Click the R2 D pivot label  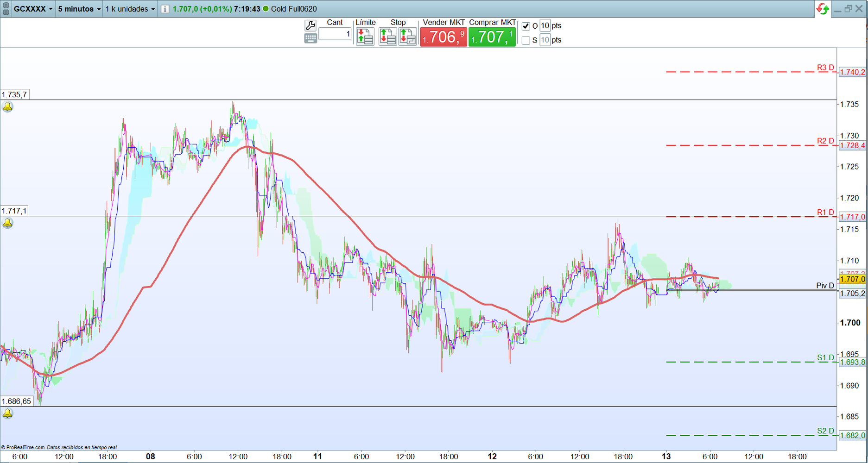coord(825,141)
